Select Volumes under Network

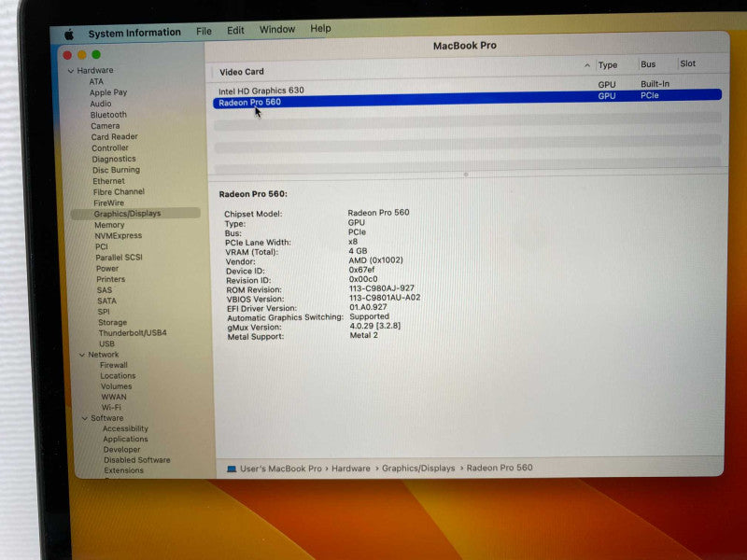(x=116, y=386)
